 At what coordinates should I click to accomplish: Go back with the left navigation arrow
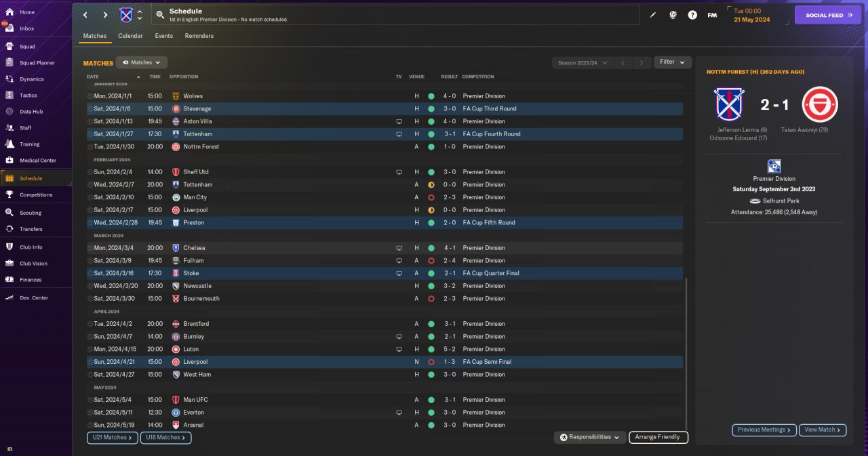point(85,15)
